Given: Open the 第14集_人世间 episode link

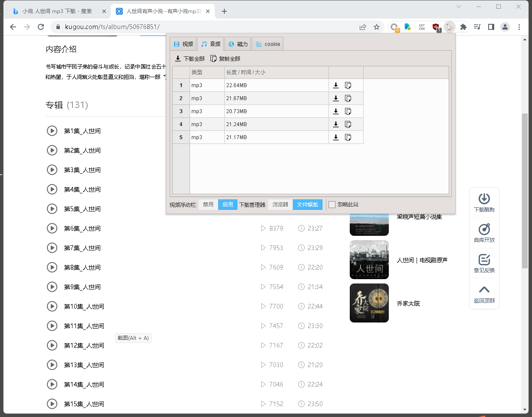Looking at the screenshot, I should (x=84, y=384).
